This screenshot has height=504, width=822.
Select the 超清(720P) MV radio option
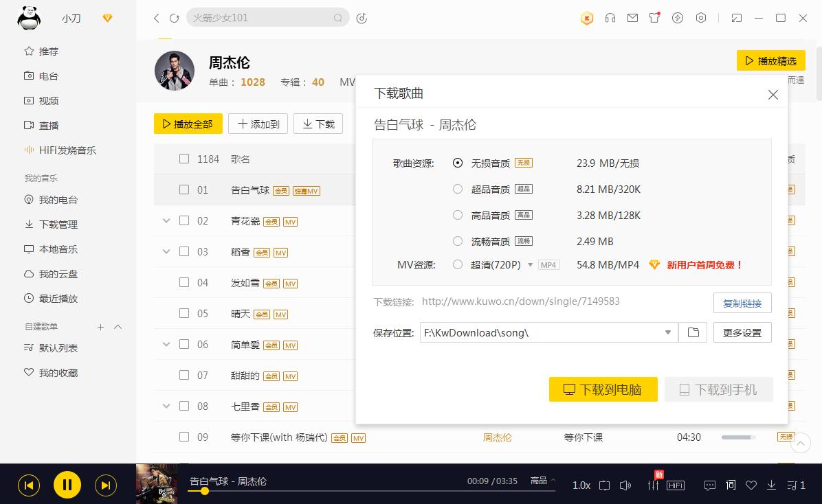click(x=458, y=264)
